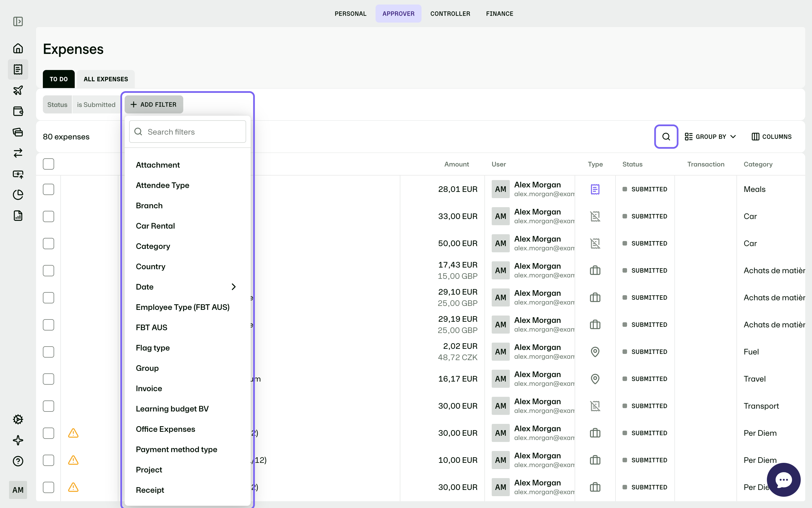Choose the Payment method type filter

pyautogui.click(x=187, y=449)
